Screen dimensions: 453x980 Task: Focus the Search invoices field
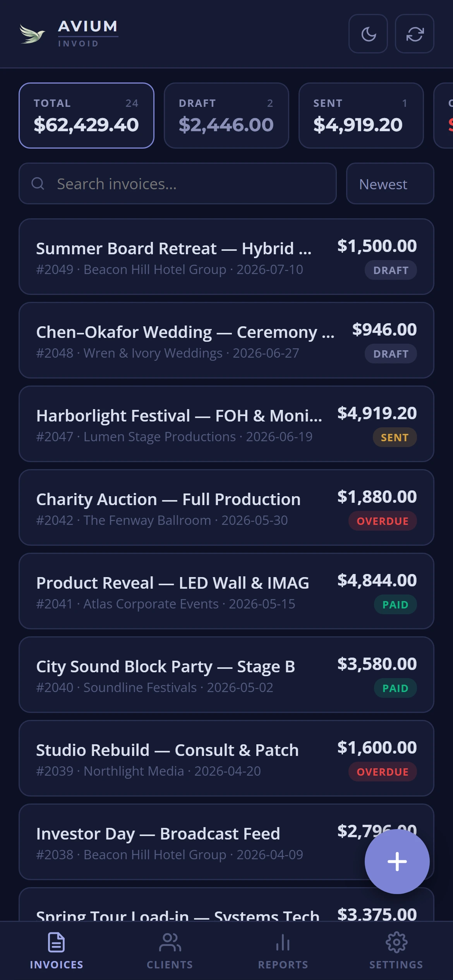coord(178,183)
